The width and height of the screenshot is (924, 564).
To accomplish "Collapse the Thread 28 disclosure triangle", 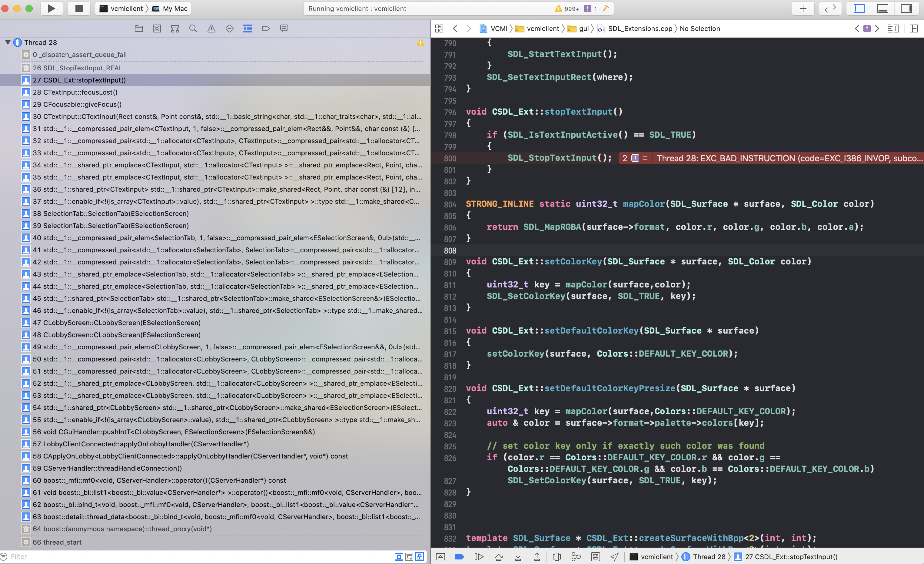I will pos(8,42).
